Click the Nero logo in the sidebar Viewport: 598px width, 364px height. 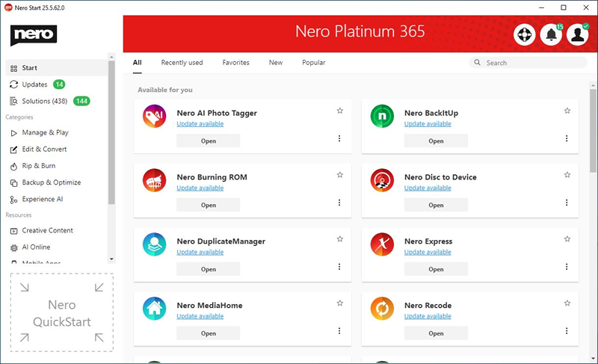click(x=34, y=35)
